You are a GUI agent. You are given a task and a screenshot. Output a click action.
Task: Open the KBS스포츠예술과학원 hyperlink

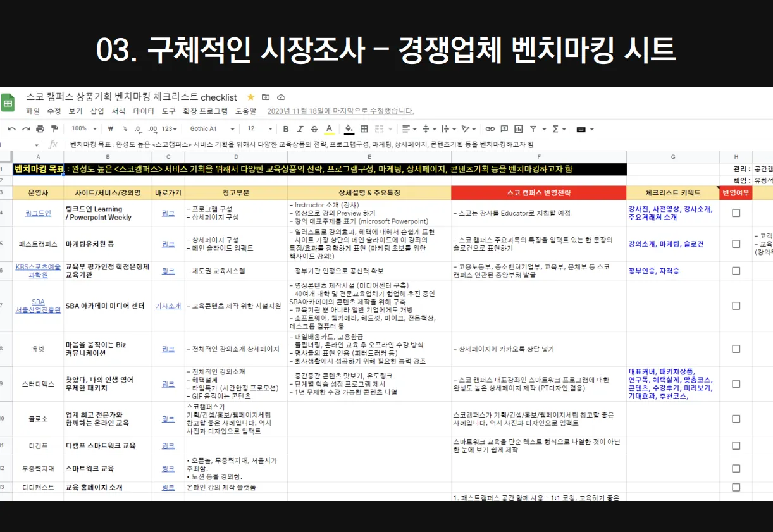coord(38,271)
